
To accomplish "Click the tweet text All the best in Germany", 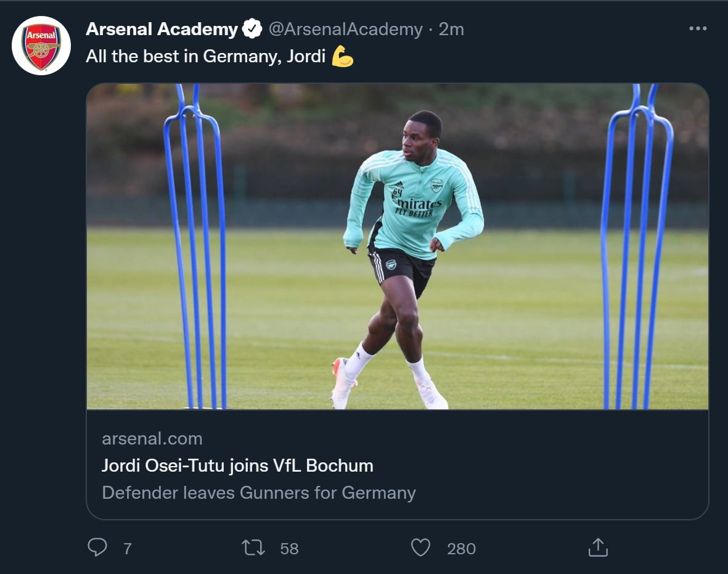I will (x=205, y=57).
